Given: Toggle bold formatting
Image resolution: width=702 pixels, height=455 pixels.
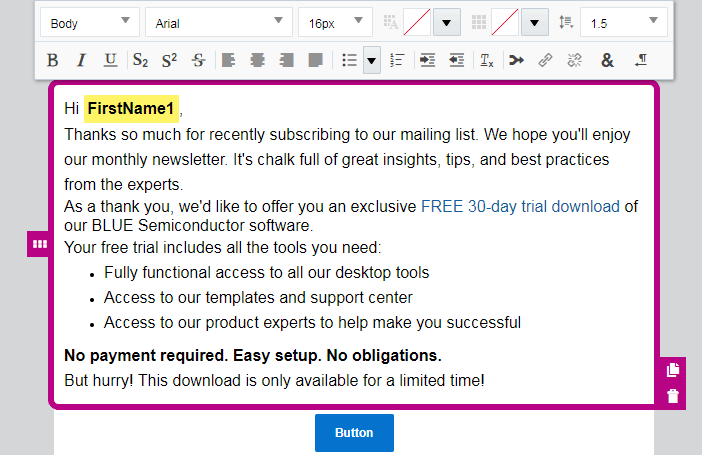Looking at the screenshot, I should [x=52, y=60].
